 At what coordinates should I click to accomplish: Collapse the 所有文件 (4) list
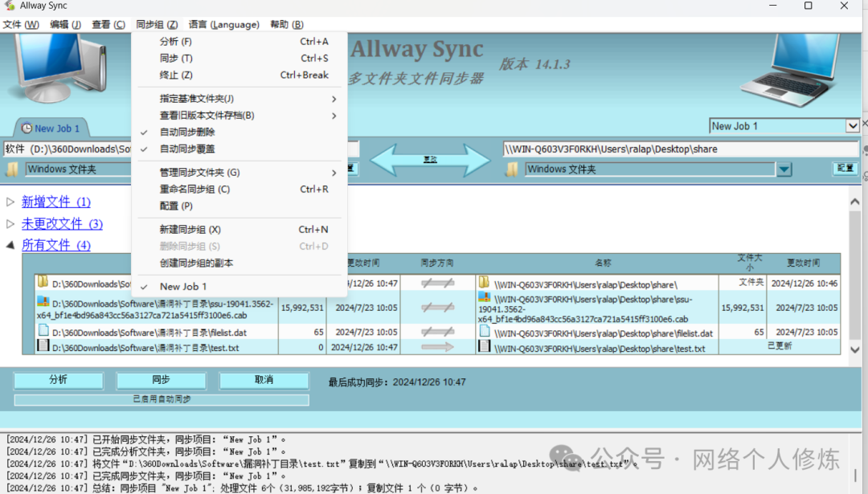10,246
